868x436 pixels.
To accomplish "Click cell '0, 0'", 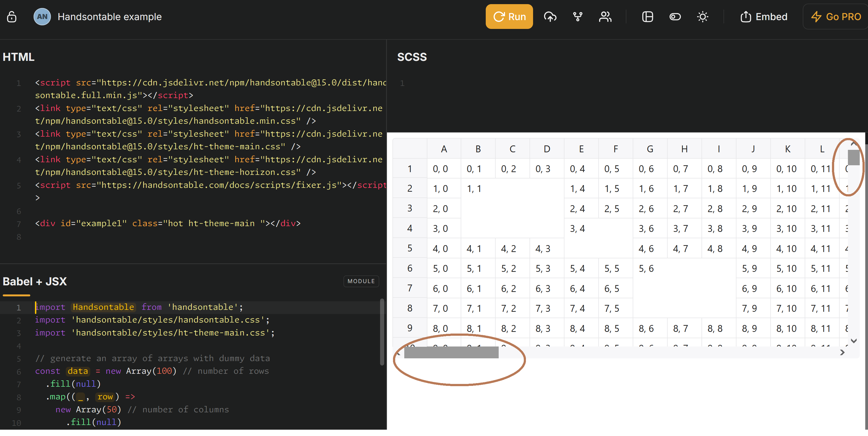I will 444,169.
